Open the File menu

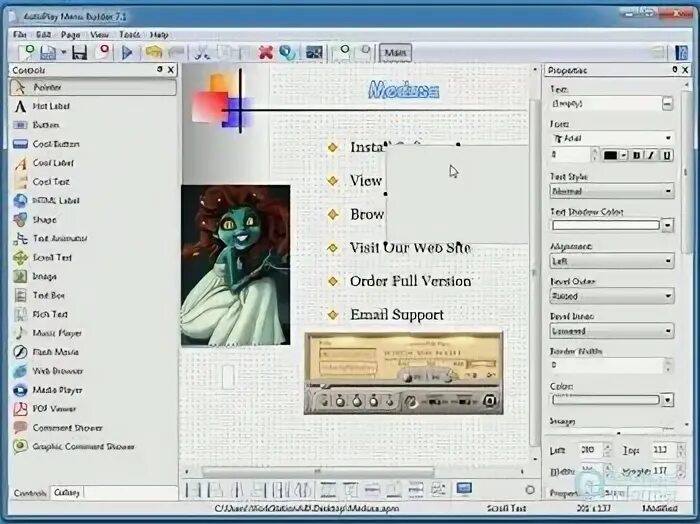pyautogui.click(x=20, y=34)
